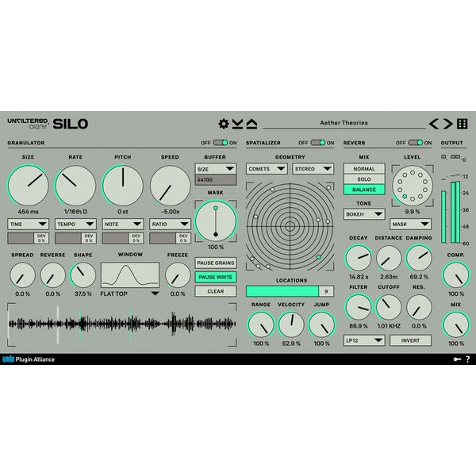476x476 pixels.
Task: Go to the previous preset arrow
Action: [x=434, y=123]
